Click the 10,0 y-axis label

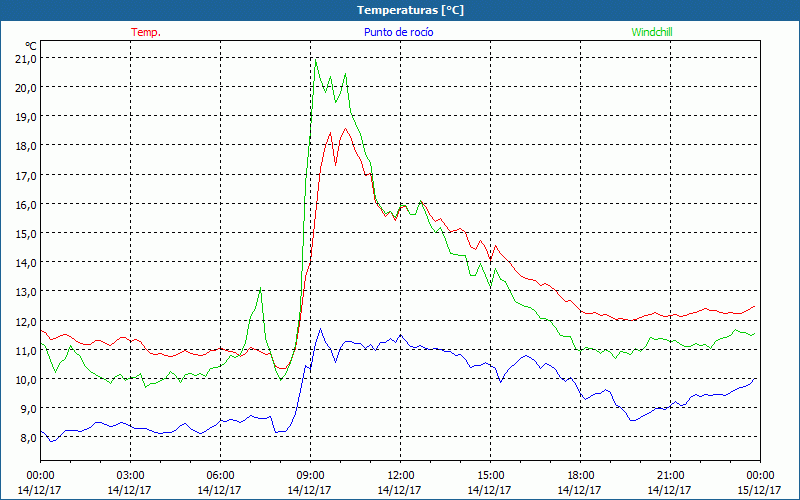[x=27, y=379]
